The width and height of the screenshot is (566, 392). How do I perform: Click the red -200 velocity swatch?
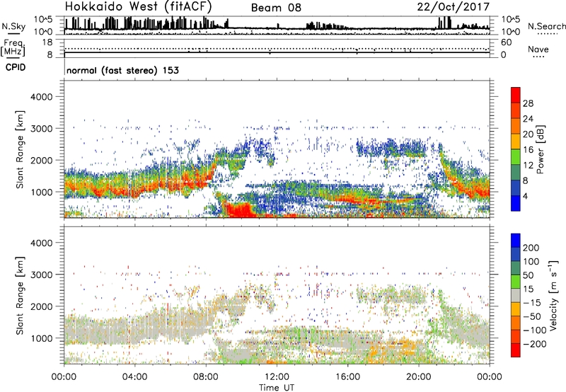point(516,350)
